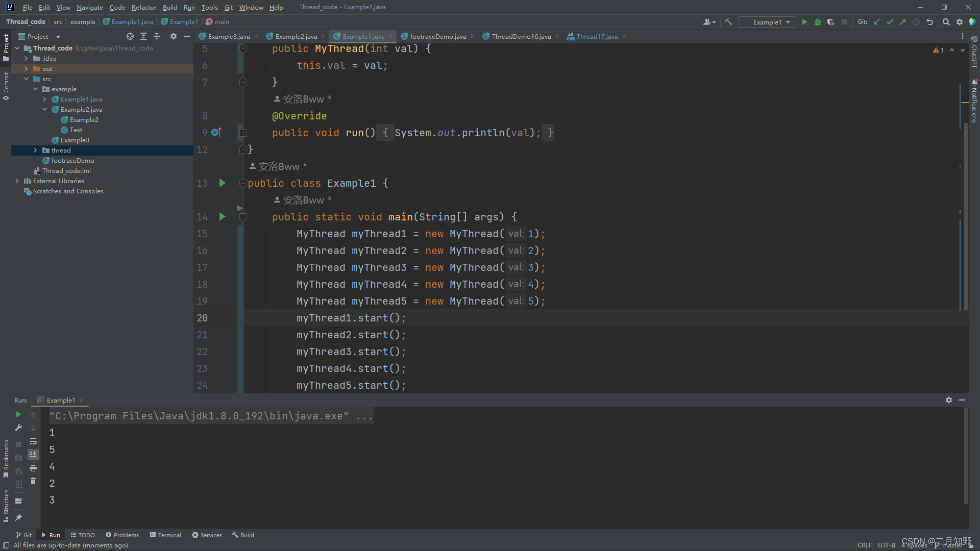Switch to footraceDemo.java editor tab

click(438, 36)
